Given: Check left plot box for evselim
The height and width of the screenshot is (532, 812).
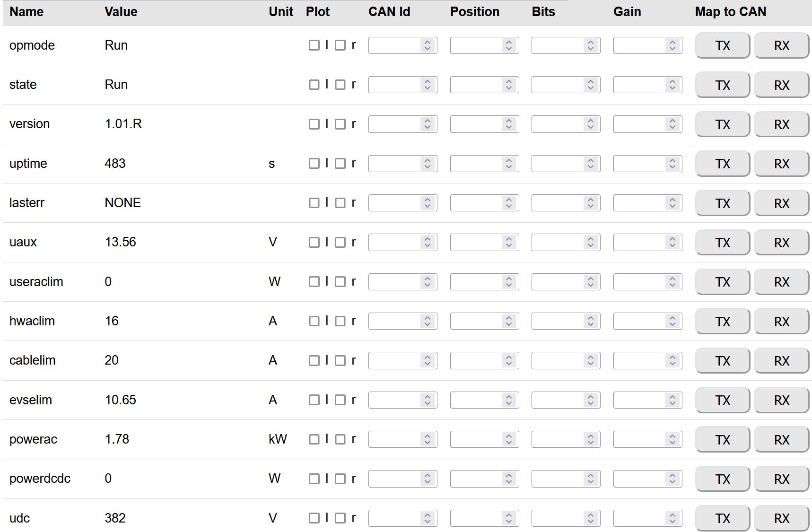Looking at the screenshot, I should point(314,400).
